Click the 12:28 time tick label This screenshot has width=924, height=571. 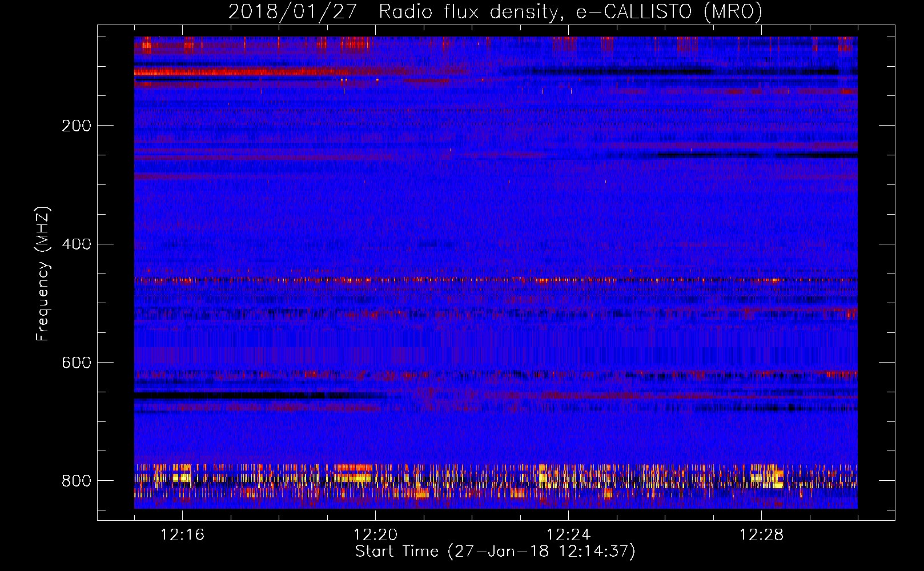coord(762,534)
